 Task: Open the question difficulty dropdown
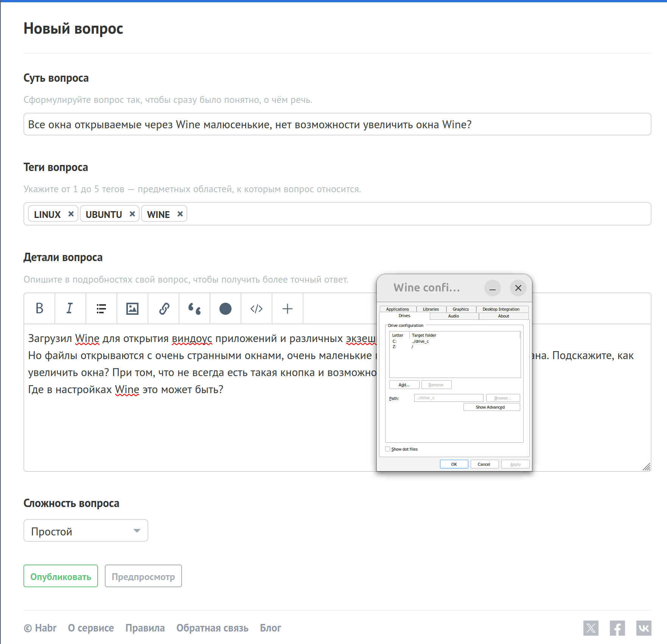pyautogui.click(x=86, y=530)
